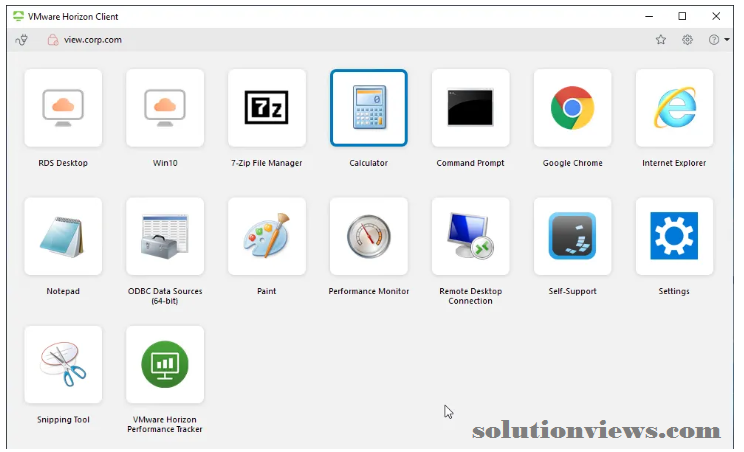Close the VMware Horizon Client window

click(x=716, y=17)
